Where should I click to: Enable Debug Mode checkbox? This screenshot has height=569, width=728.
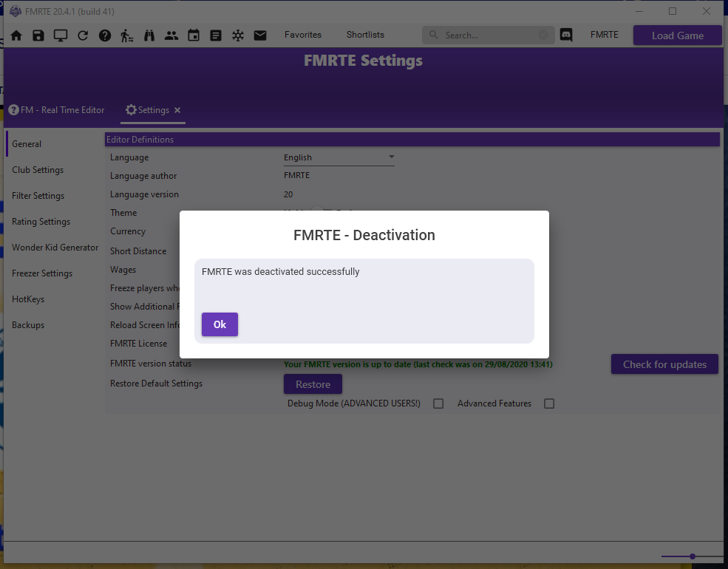coord(438,403)
